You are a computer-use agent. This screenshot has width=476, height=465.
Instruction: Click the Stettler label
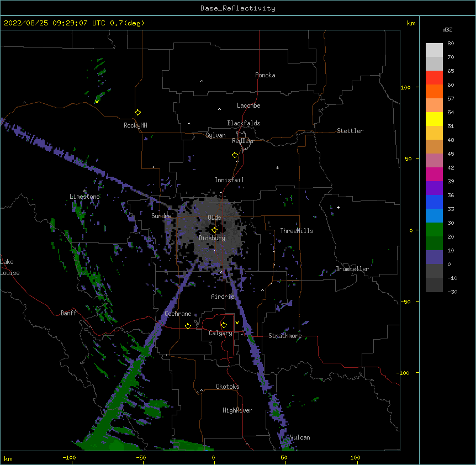click(x=350, y=131)
